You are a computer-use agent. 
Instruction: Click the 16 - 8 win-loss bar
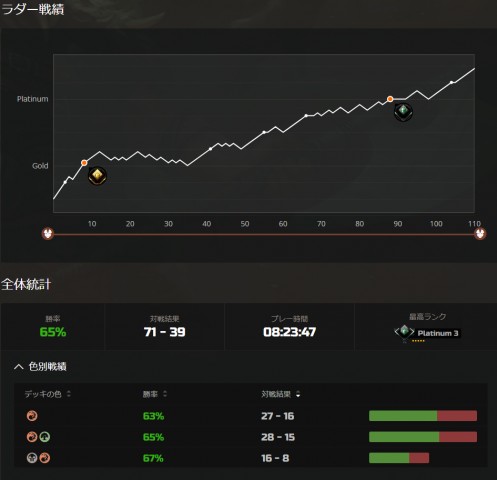tap(399, 458)
